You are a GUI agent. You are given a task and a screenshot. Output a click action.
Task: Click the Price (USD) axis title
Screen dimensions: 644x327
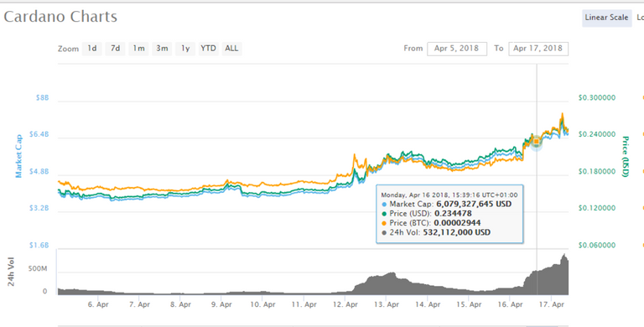click(x=625, y=157)
